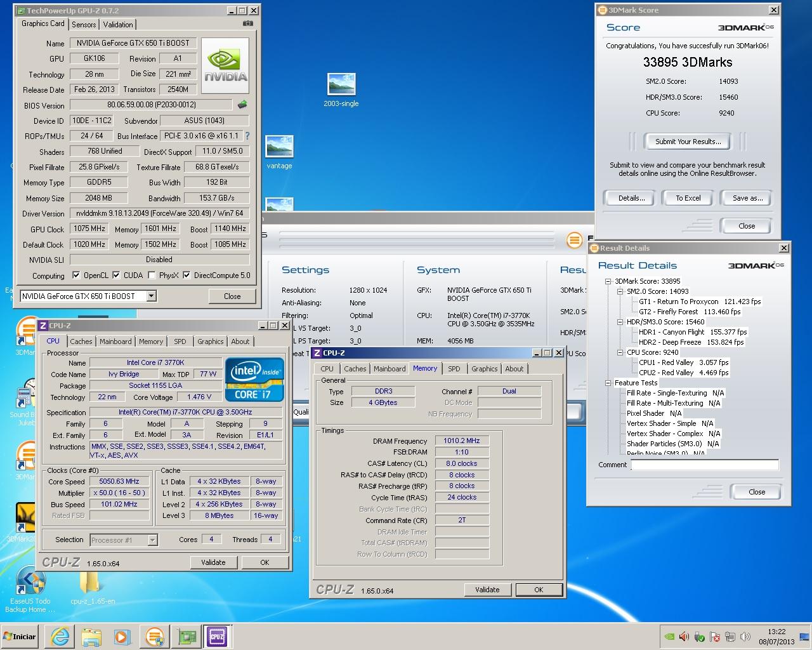The width and height of the screenshot is (812, 650).
Task: Click DRAM Frequency value 1010.2 MHz
Action: (x=462, y=441)
